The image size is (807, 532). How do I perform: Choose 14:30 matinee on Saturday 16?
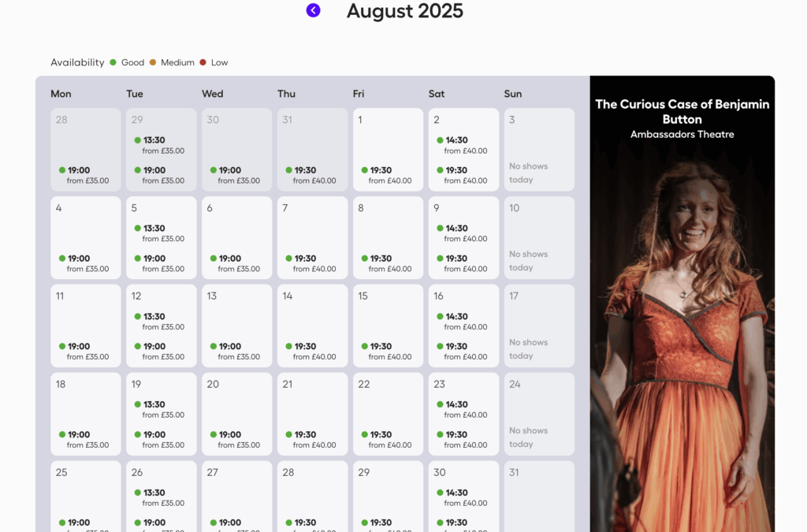pos(462,321)
